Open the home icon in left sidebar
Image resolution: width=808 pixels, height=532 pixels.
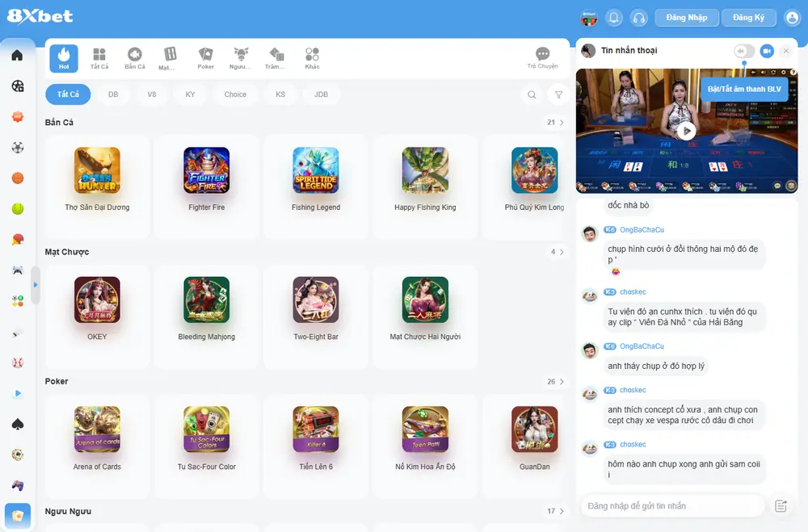click(x=17, y=55)
